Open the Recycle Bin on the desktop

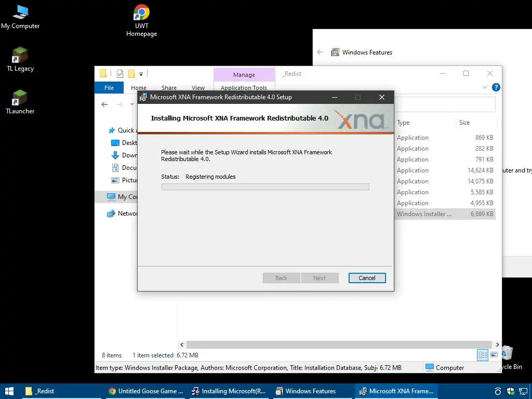(512, 358)
